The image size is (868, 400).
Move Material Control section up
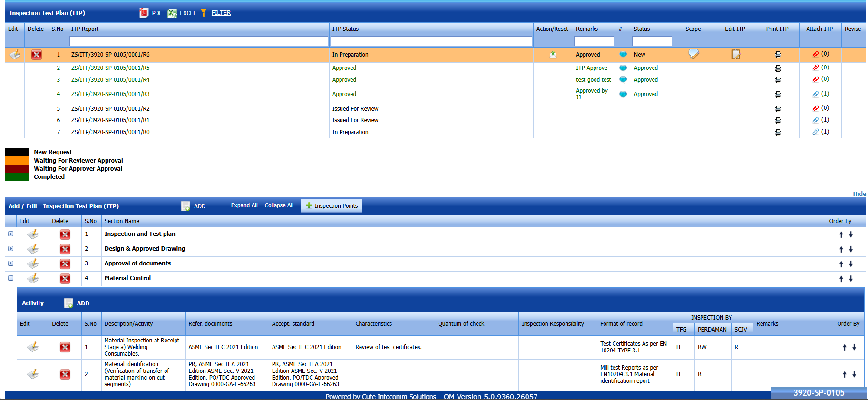tap(841, 279)
